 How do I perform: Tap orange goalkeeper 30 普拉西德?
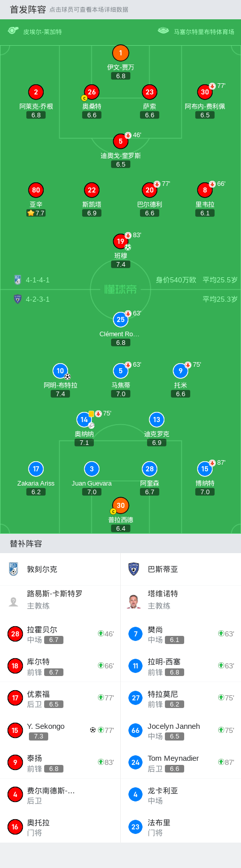pyautogui.click(x=120, y=505)
